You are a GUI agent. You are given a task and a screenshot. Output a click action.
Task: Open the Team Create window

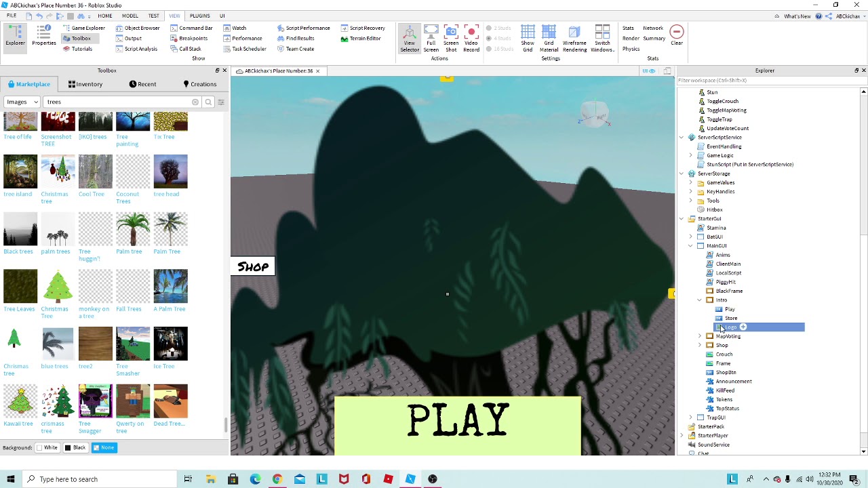[x=295, y=49]
